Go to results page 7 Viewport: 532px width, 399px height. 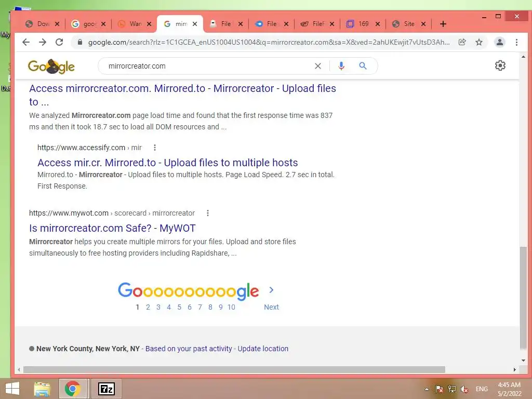coord(200,307)
